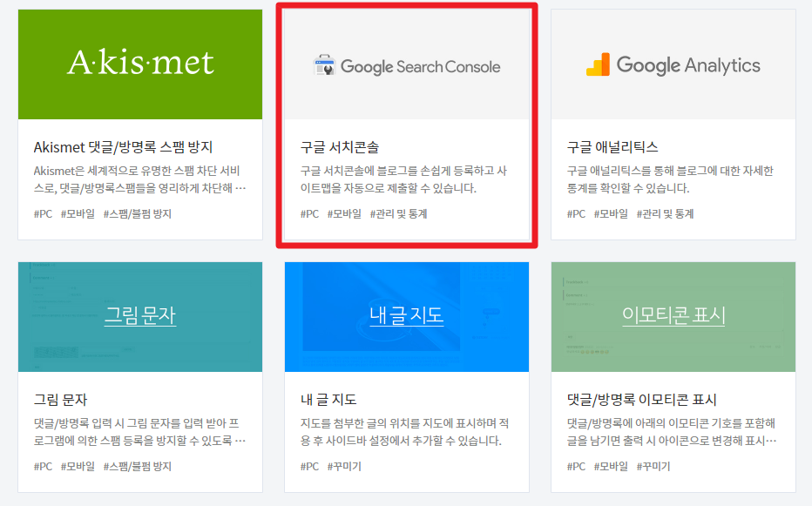Click '#꾸미기' tag on 이모티콘 표시 card
The height and width of the screenshot is (506, 812).
(x=653, y=467)
